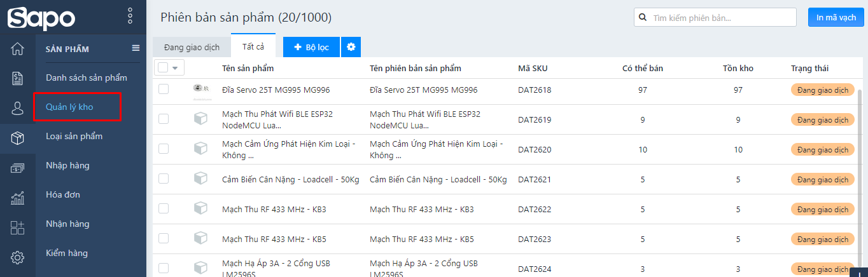Check the Cảm Biến Cân Nặng Loadcell row
Viewport: 868px width, 277px height.
[164, 179]
